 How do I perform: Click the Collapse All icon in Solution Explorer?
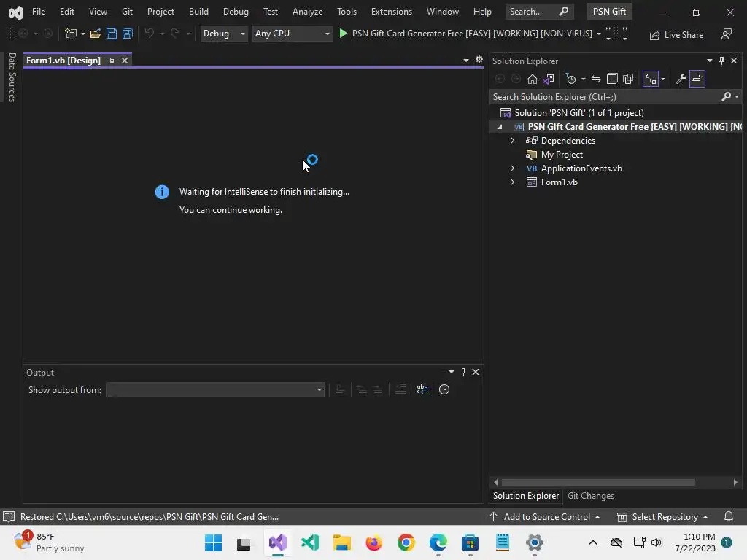coord(612,79)
